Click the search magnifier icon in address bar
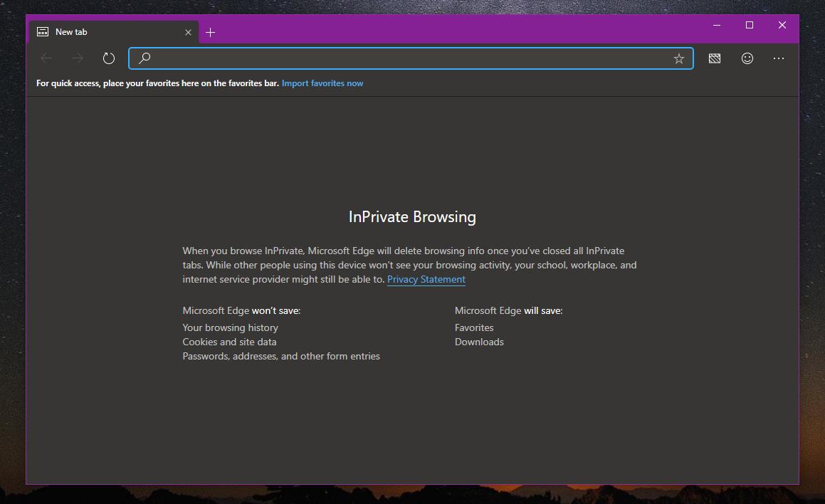The image size is (825, 504). point(144,58)
